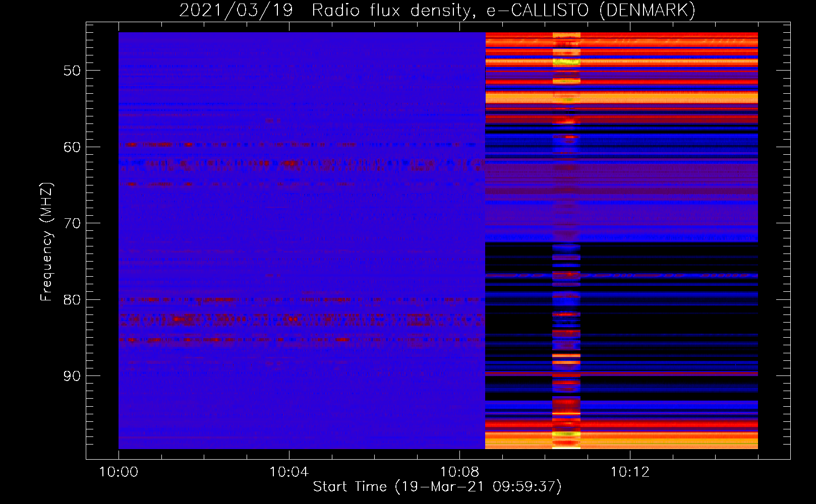
Task: Click the 50 frequency tick label
Action: pos(72,71)
